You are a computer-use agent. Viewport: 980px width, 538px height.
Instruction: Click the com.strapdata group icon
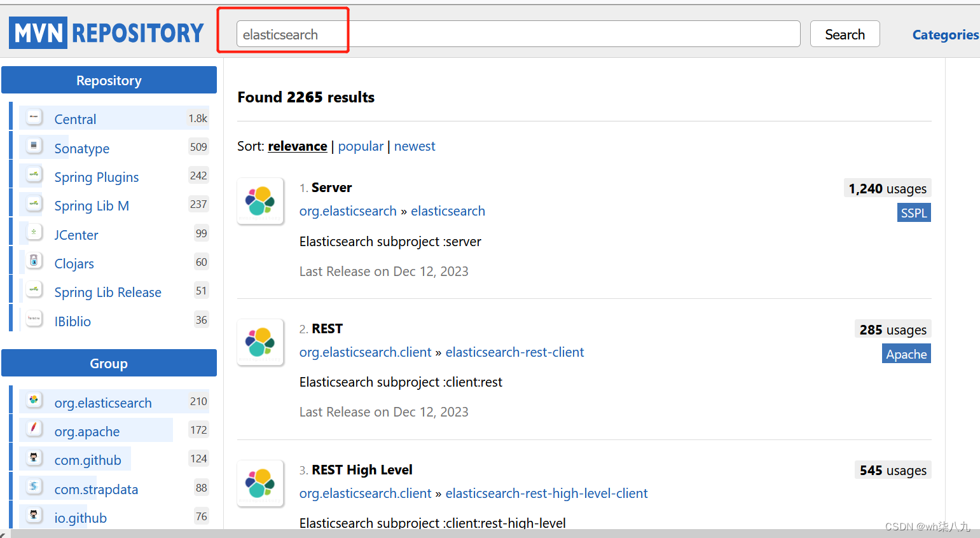[x=34, y=487]
